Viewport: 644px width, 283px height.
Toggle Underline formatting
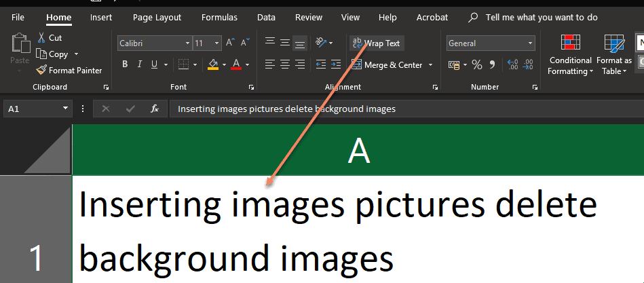point(154,64)
